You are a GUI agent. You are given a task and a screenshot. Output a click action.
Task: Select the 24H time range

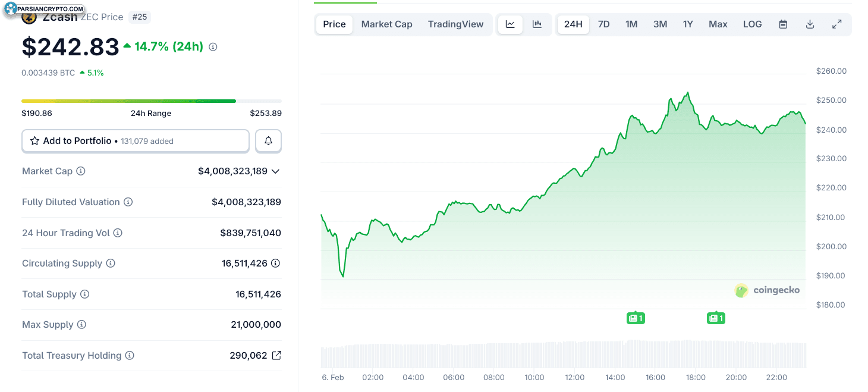click(x=573, y=24)
